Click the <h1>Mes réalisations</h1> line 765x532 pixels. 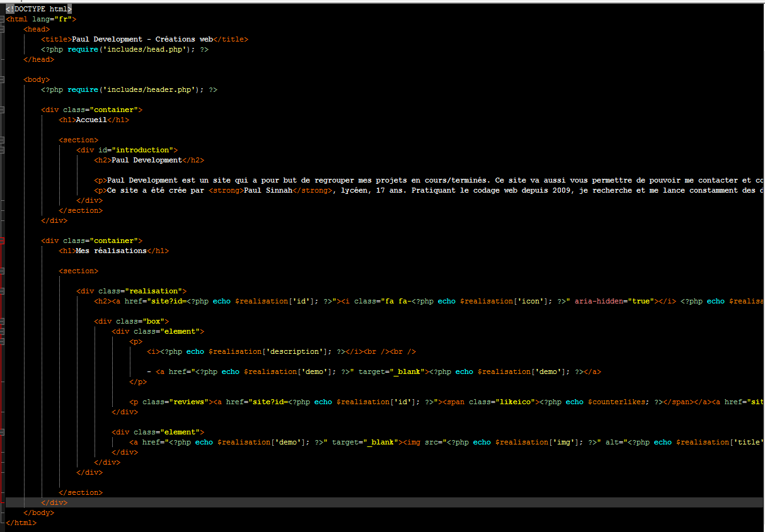coord(113,251)
